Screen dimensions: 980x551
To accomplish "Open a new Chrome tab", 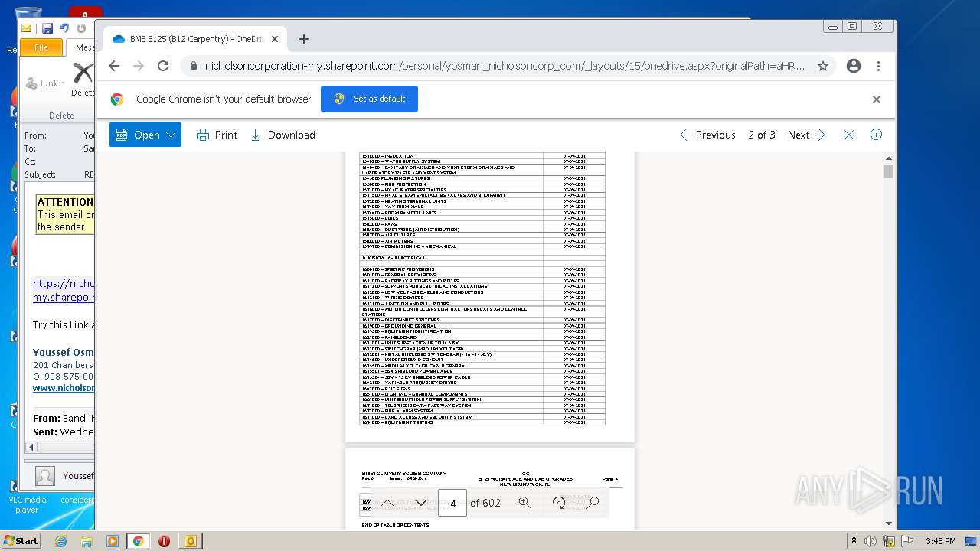I will [304, 39].
